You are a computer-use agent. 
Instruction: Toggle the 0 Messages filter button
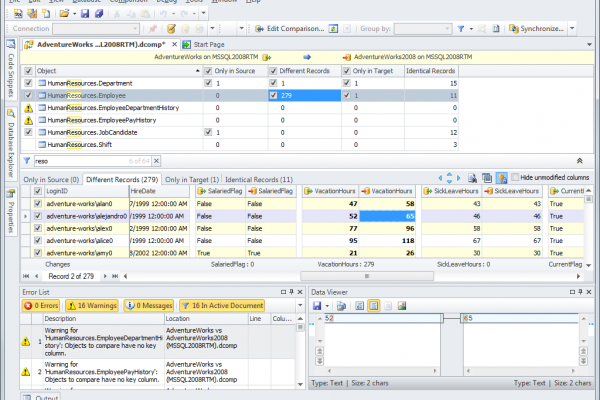(149, 305)
